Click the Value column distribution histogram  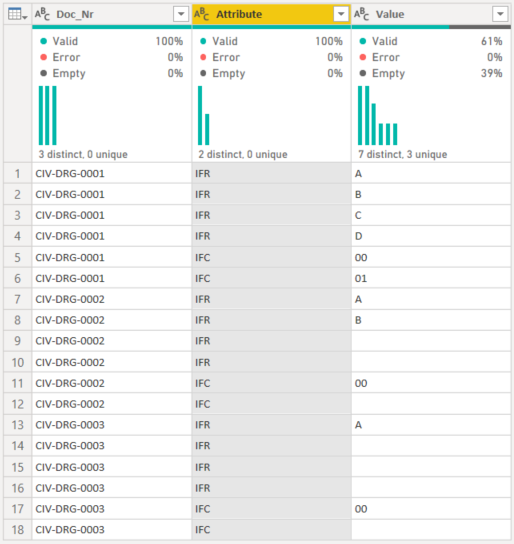(378, 116)
